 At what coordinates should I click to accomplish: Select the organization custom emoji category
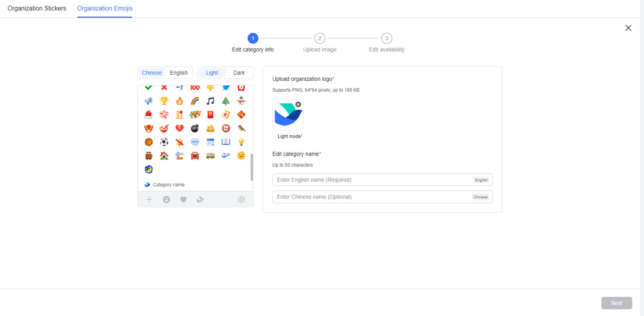coord(200,199)
